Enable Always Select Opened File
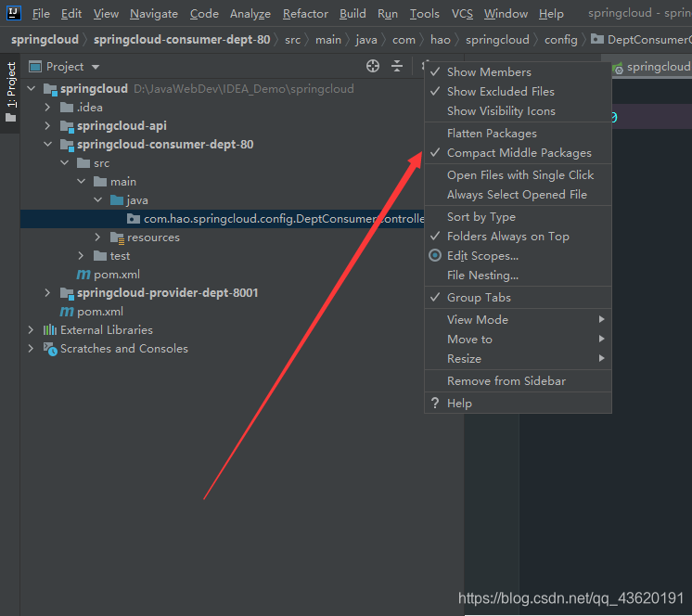692x616 pixels. (x=518, y=195)
